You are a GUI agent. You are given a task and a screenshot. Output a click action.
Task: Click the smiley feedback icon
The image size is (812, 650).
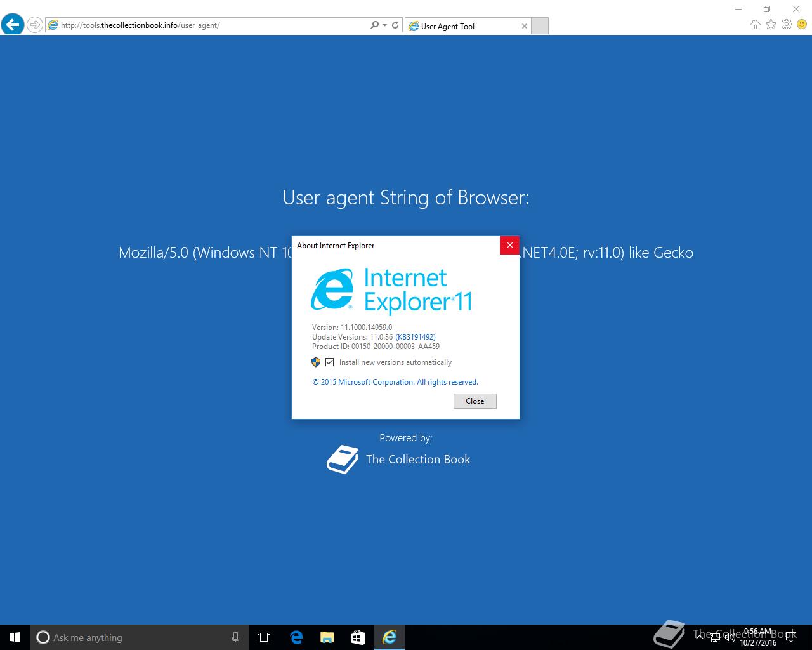(x=802, y=25)
